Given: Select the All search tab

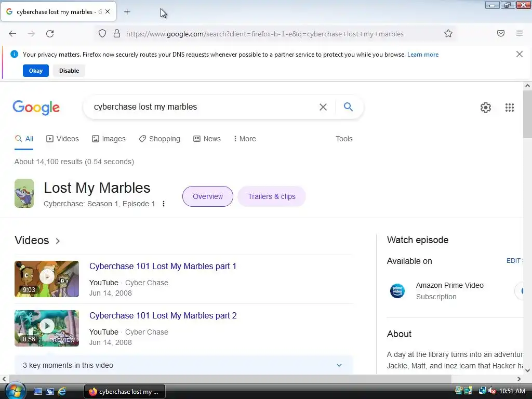Looking at the screenshot, I should click(x=24, y=139).
